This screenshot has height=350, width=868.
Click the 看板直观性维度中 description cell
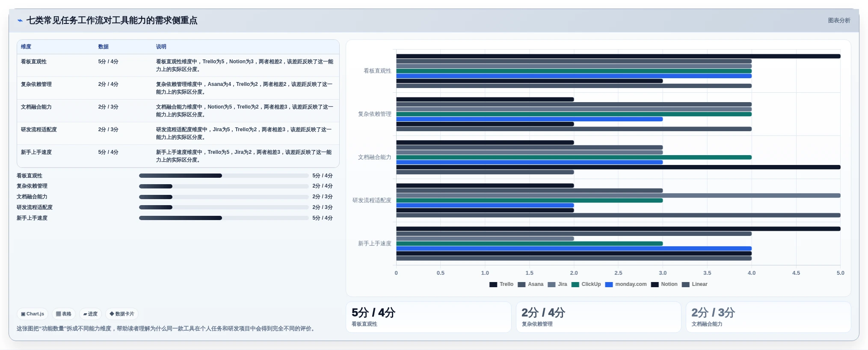click(x=245, y=65)
